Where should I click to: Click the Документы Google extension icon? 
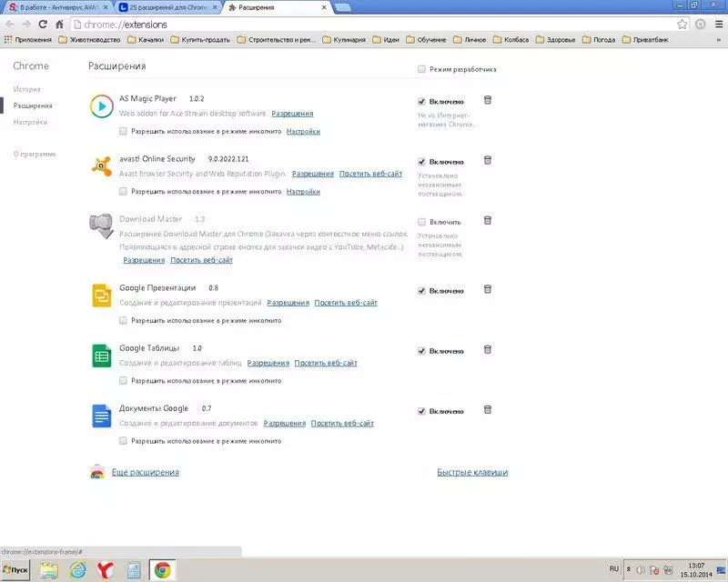[x=102, y=416]
